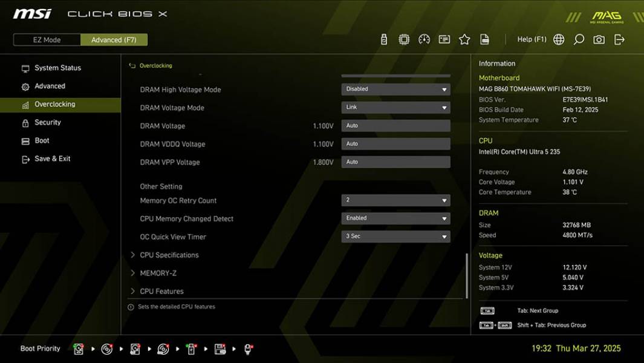Select first optical disc boot priority icon
This screenshot has height=363, width=644.
tap(107, 349)
